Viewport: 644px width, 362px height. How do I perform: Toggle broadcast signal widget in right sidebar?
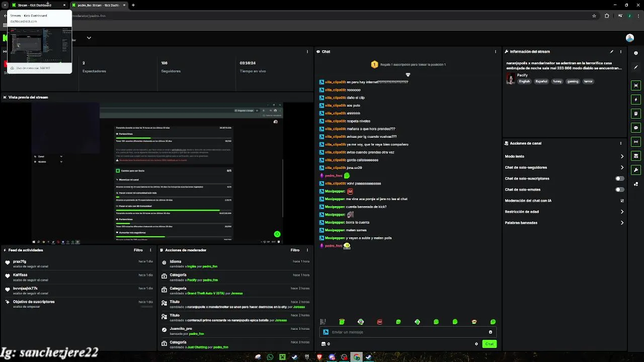[636, 142]
